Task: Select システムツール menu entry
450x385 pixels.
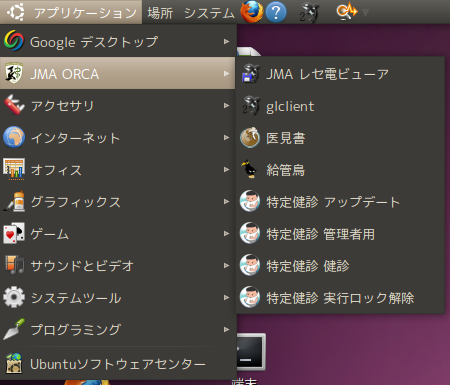Action: [x=118, y=297]
